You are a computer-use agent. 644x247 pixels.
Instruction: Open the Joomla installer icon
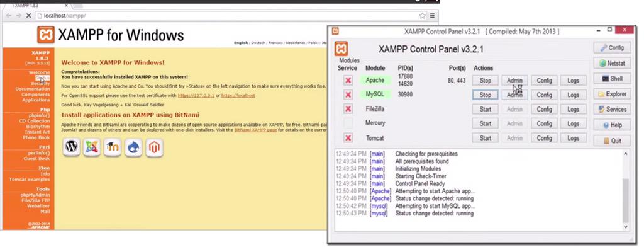(92, 147)
